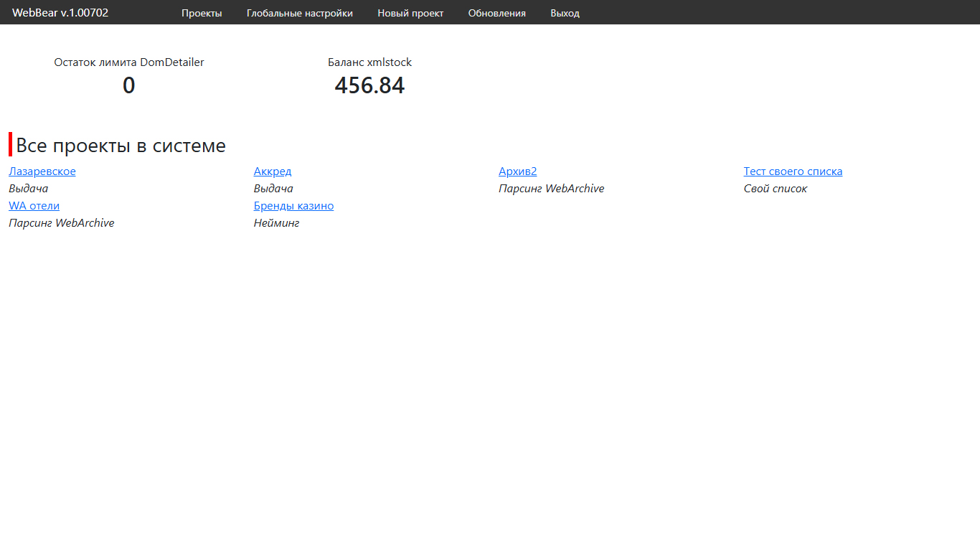Click the Свой список type label
The width and height of the screenshot is (980, 551).
pyautogui.click(x=775, y=189)
